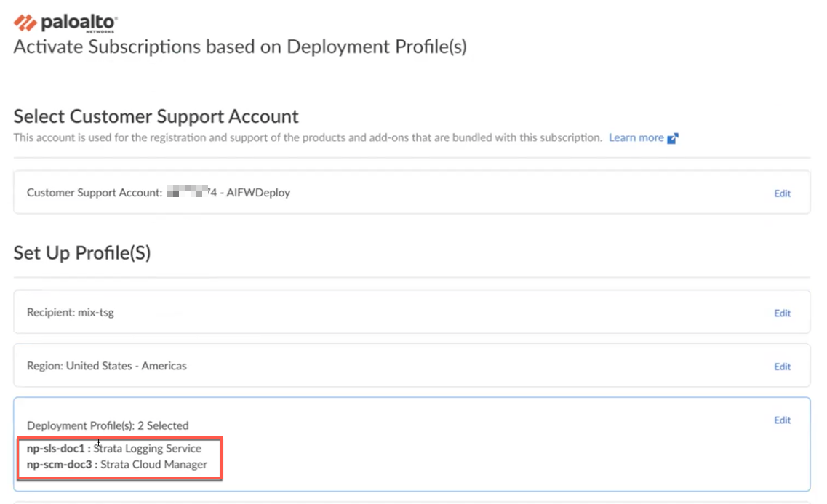Screen dimensions: 827x504
Task: Select the np-scm-doc3 profile name
Action: coord(58,464)
